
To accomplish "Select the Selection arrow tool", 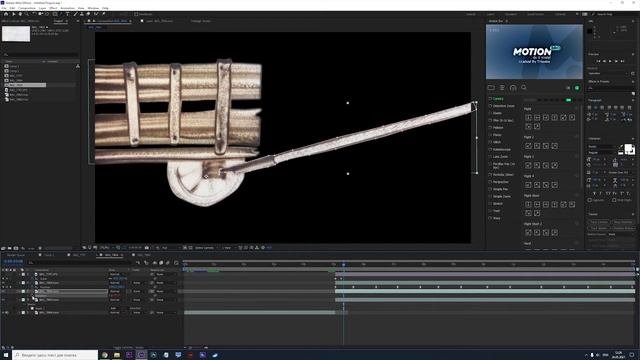I will (x=13, y=14).
